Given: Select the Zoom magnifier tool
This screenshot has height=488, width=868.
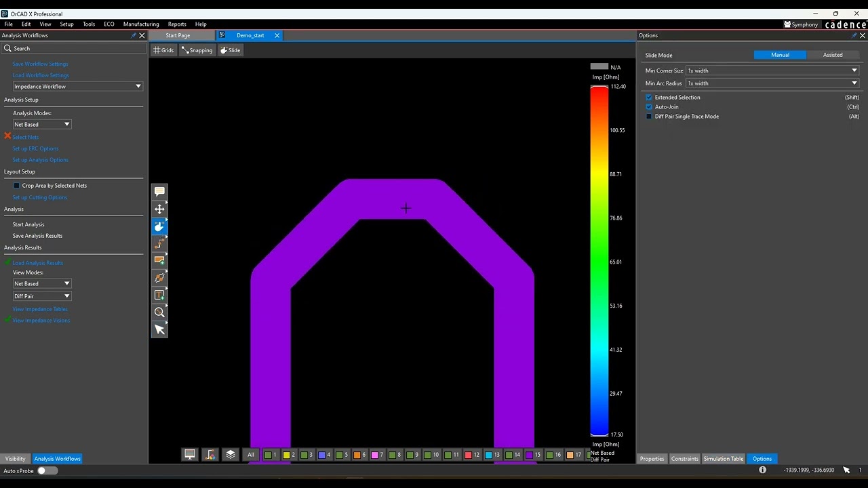Looking at the screenshot, I should [159, 312].
